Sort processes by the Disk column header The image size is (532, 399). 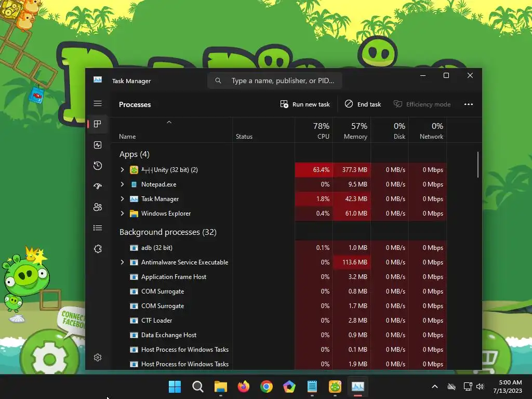tap(390, 130)
